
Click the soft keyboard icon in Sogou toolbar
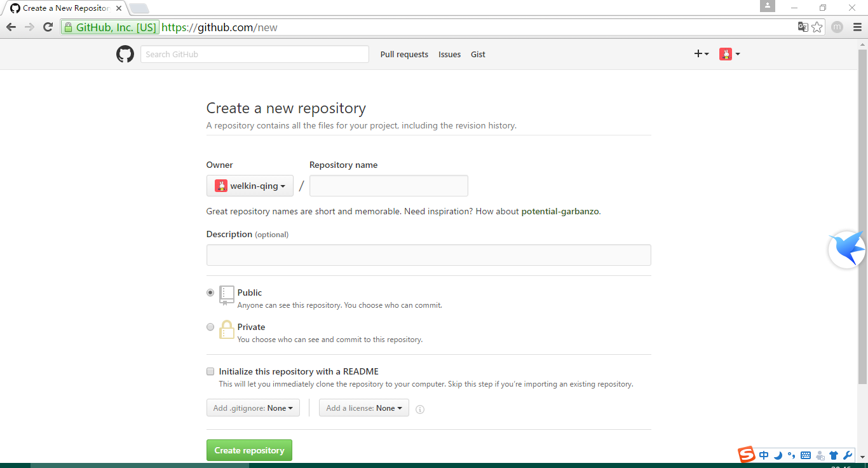tap(805, 455)
